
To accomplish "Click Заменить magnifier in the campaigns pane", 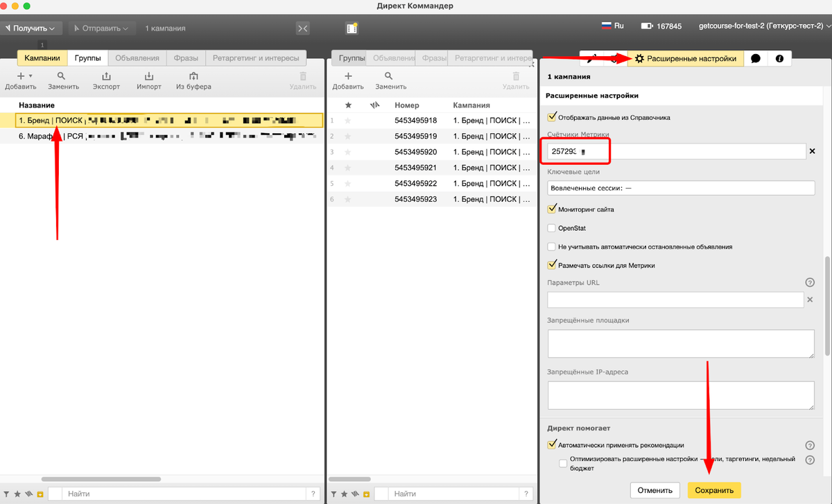I will click(x=62, y=76).
